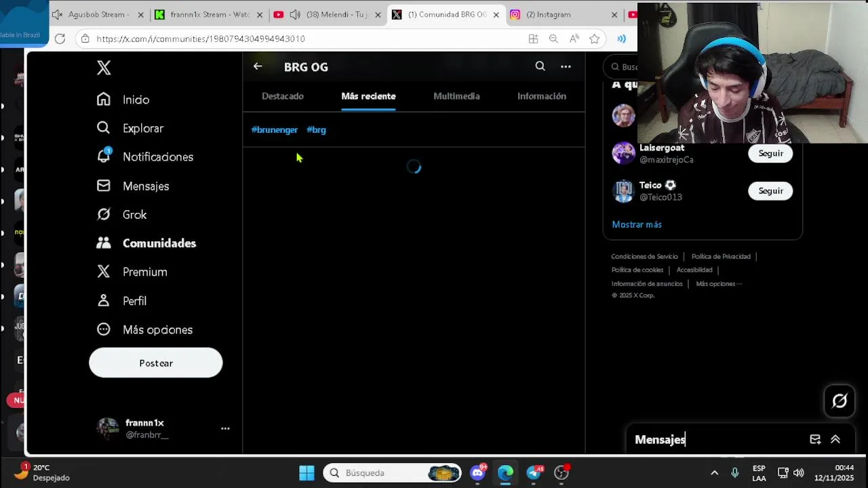Click the taskbar microphone icon
The height and width of the screenshot is (488, 868).
coord(734,472)
